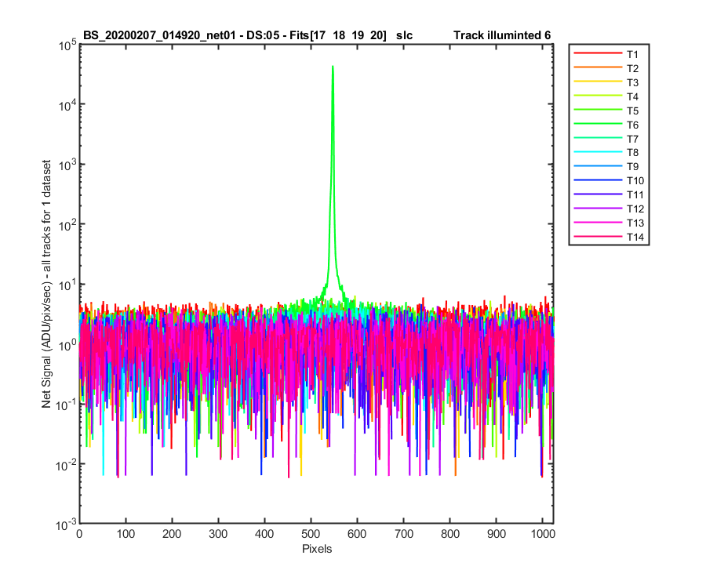Click the x-axis tick label 800
The height and width of the screenshot is (588, 706).
pos(449,534)
